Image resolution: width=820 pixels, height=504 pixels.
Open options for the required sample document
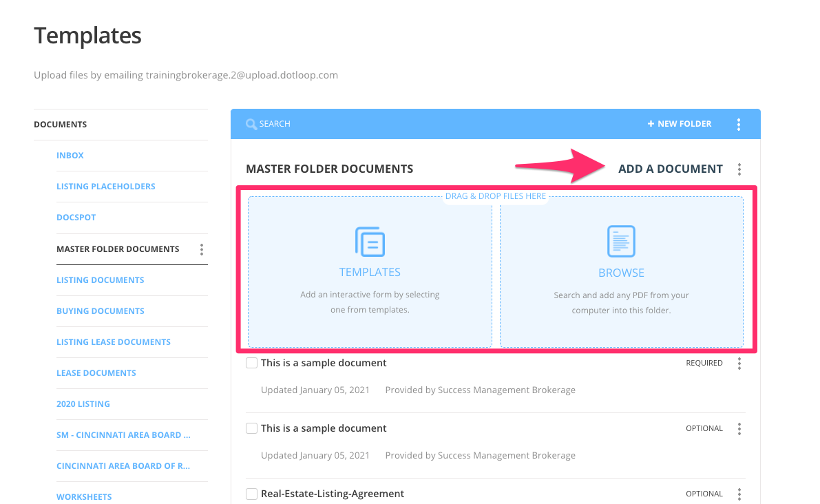pyautogui.click(x=739, y=363)
